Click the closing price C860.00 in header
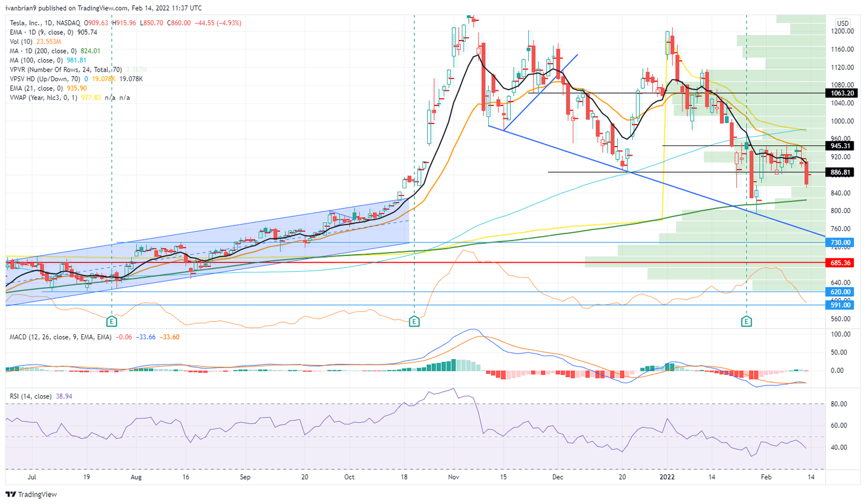This screenshot has width=866, height=504. pos(179,23)
